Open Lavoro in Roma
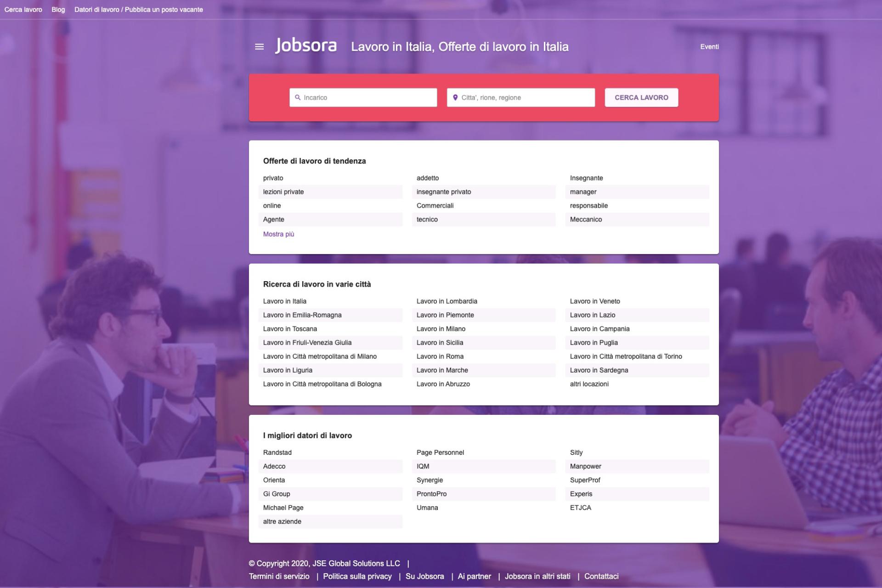 point(440,356)
